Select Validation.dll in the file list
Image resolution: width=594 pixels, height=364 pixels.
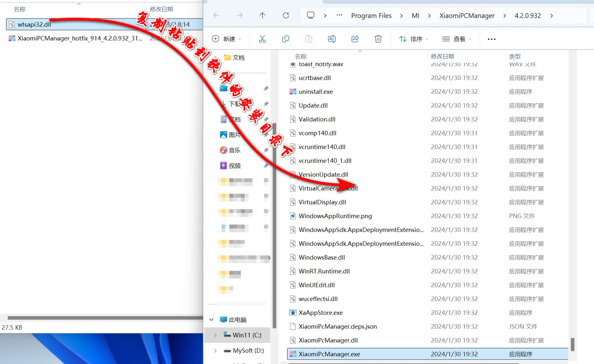pyautogui.click(x=317, y=119)
